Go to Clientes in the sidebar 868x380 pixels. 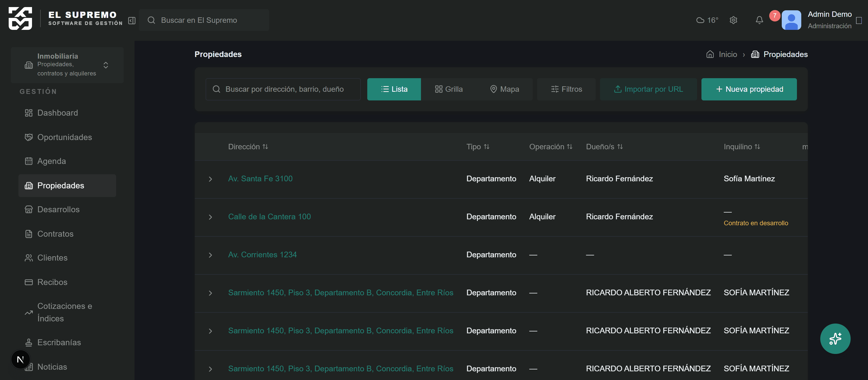[67, 258]
